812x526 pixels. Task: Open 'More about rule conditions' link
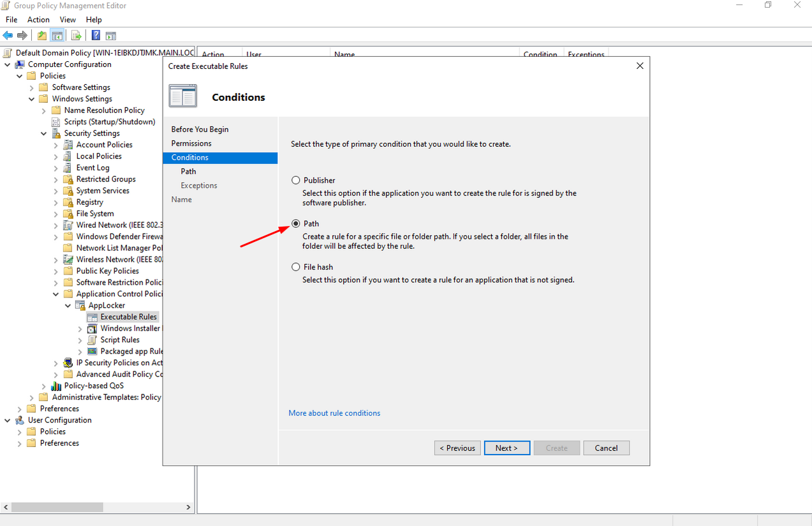334,414
